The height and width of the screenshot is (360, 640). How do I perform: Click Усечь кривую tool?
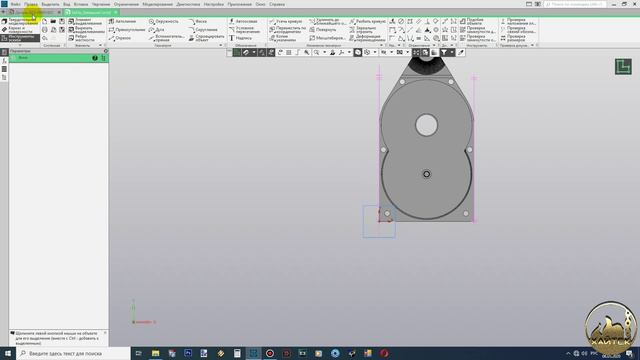(x=285, y=21)
